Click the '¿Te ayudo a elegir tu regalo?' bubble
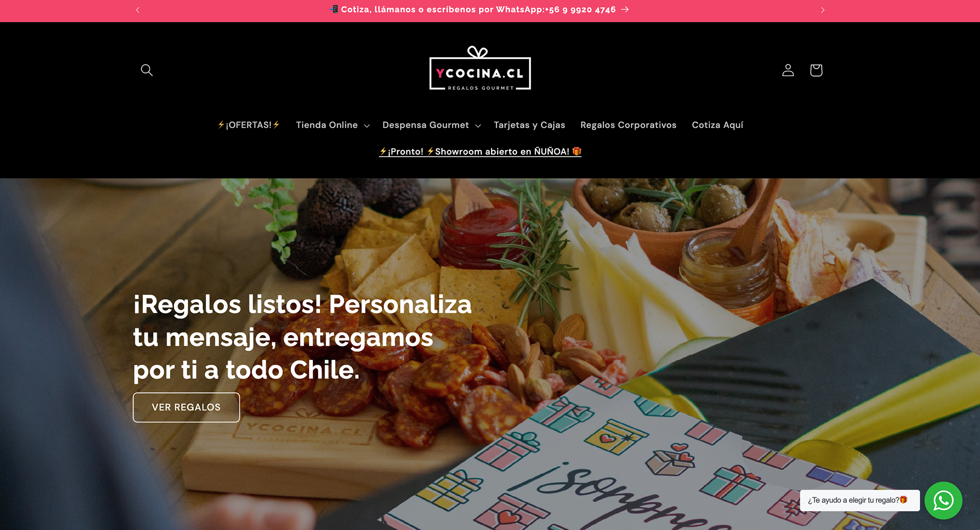This screenshot has width=980, height=530. point(860,500)
